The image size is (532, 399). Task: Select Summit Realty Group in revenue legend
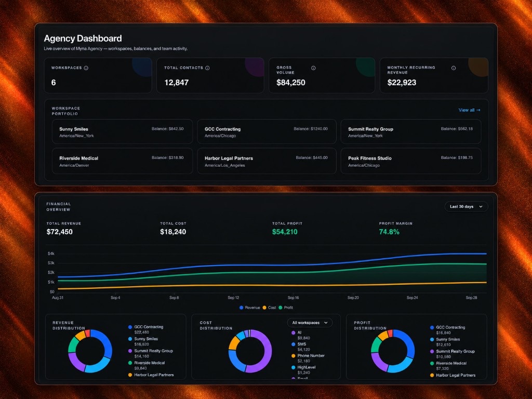[x=151, y=351]
